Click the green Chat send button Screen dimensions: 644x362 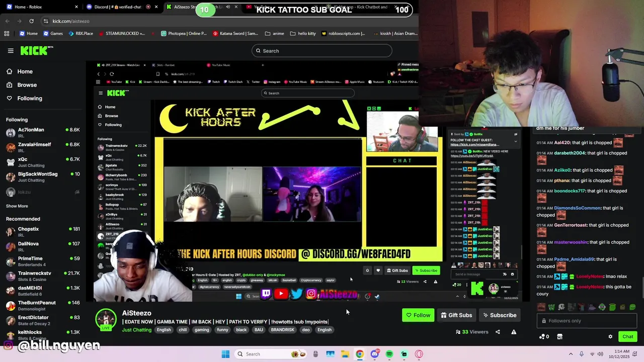[628, 337]
